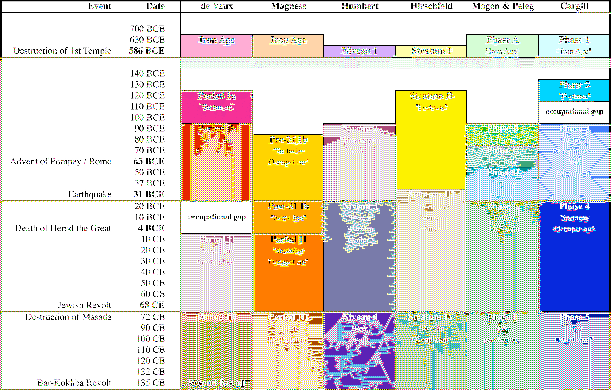Click the '4 BCE' date entry

(152, 228)
